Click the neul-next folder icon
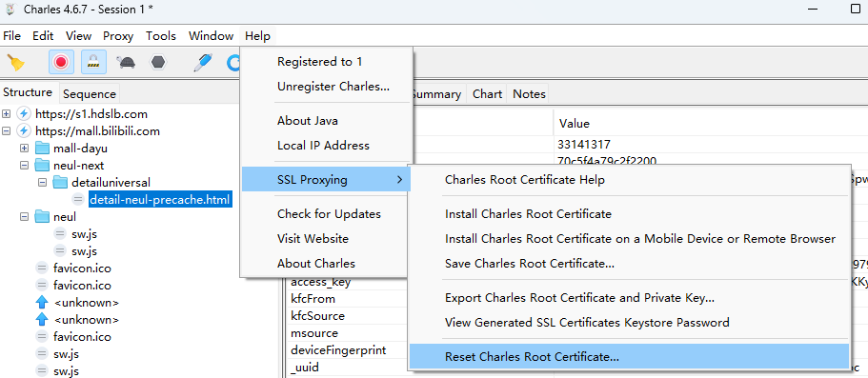The height and width of the screenshot is (378, 868). coord(42,165)
